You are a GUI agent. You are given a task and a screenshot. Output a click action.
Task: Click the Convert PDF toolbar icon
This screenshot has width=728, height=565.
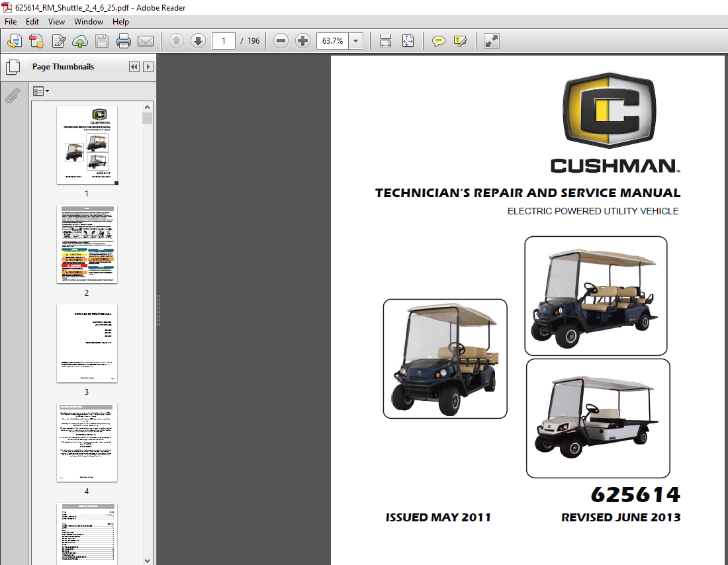tap(36, 41)
